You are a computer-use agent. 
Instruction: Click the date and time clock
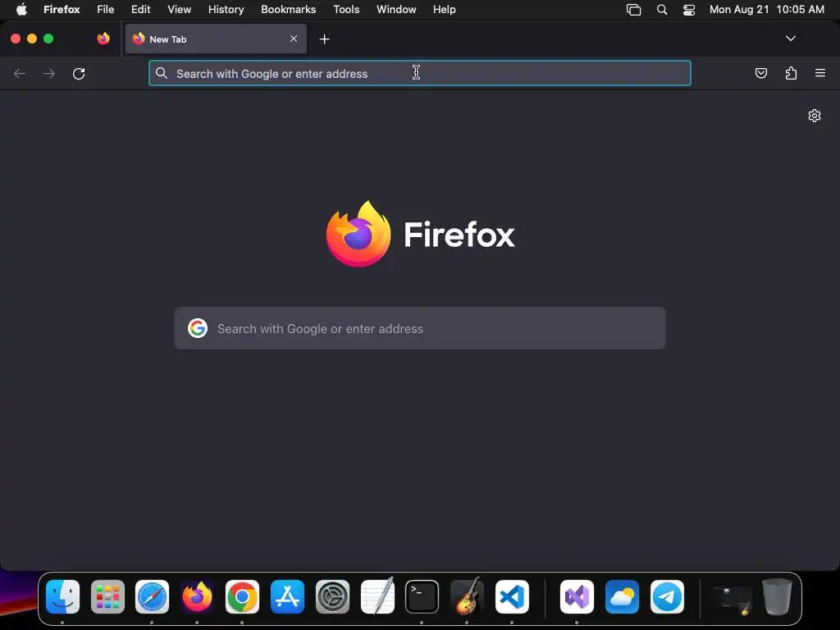pyautogui.click(x=767, y=9)
